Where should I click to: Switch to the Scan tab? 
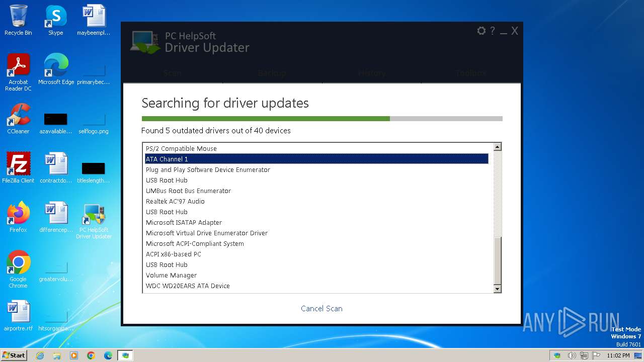pos(173,73)
